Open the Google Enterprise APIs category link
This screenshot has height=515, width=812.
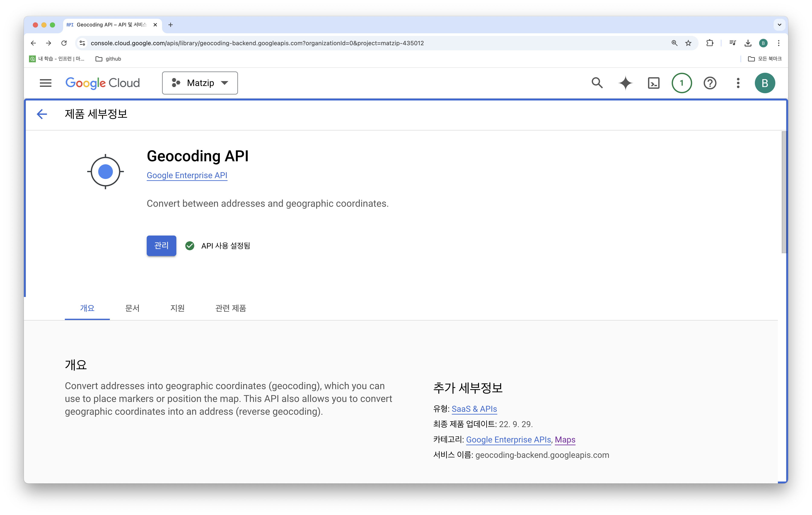(x=509, y=440)
